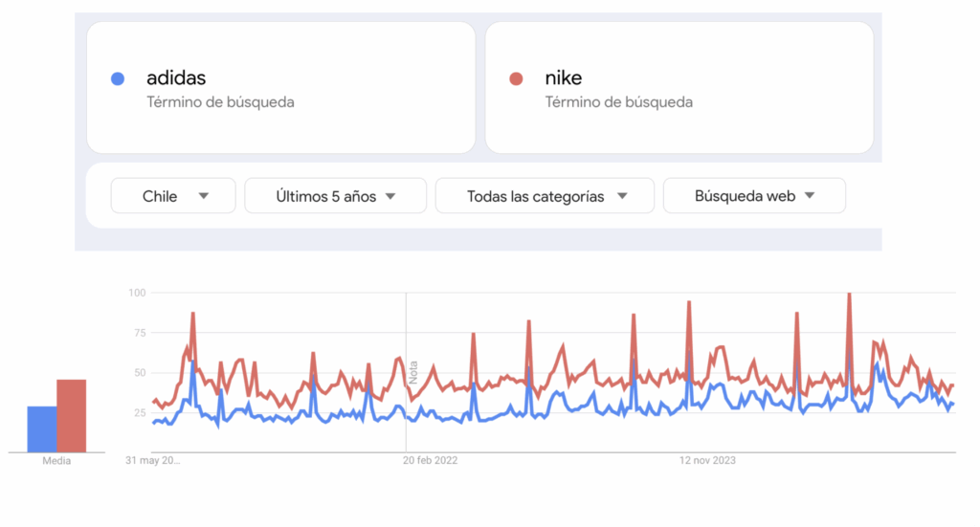Open the Todas las categorías dropdown
This screenshot has height=527, width=980.
pos(545,196)
